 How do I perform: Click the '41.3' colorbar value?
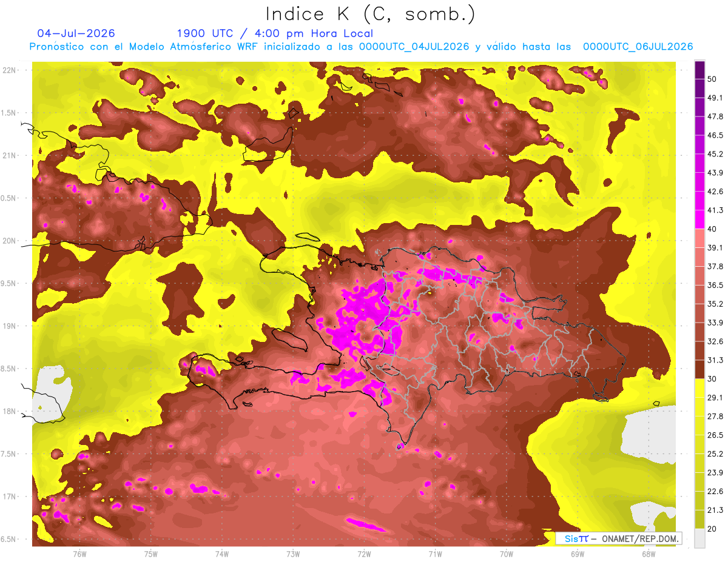(x=715, y=210)
